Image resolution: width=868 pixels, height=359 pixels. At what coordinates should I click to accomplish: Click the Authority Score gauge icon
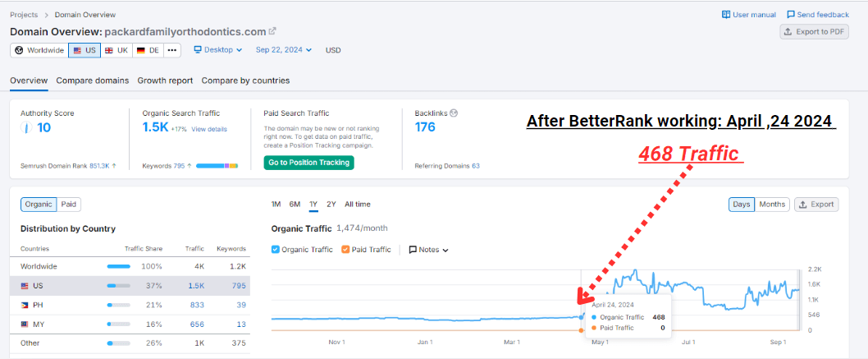coord(25,128)
